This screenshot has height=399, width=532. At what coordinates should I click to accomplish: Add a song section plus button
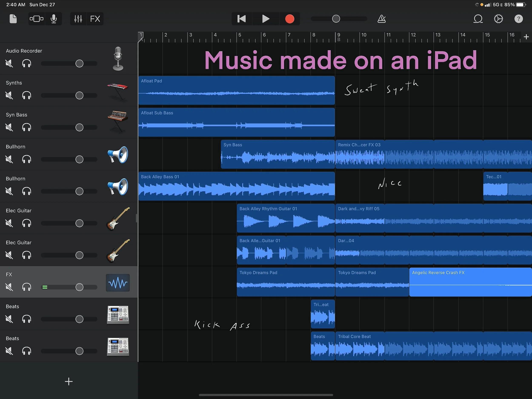[526, 37]
